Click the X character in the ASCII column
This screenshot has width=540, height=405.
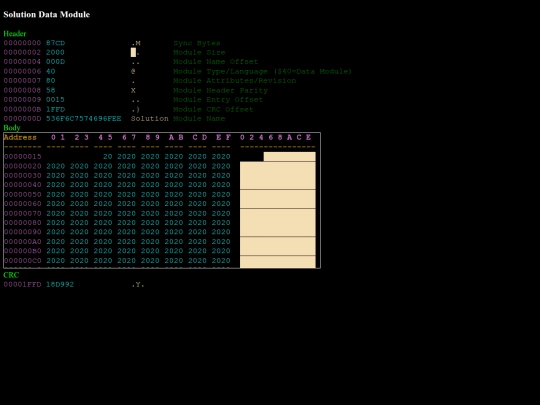pos(133,91)
